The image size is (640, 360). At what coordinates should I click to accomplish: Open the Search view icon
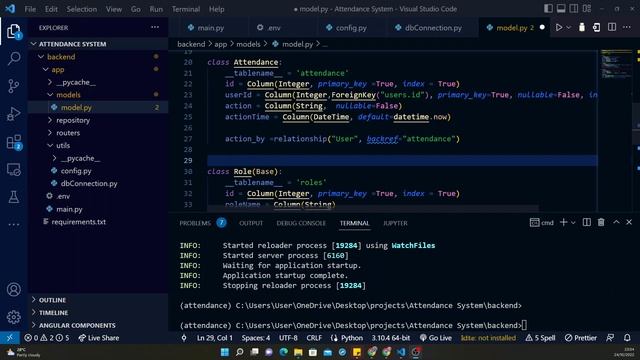(x=13, y=58)
